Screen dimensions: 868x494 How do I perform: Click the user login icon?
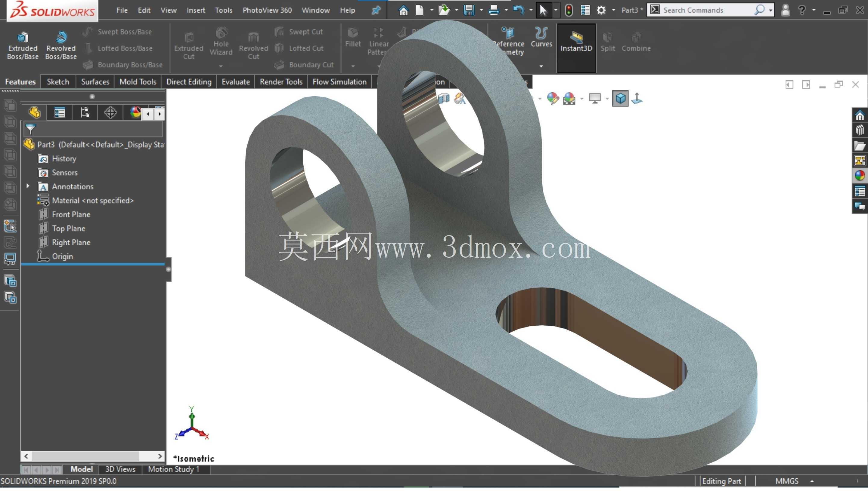click(x=785, y=10)
